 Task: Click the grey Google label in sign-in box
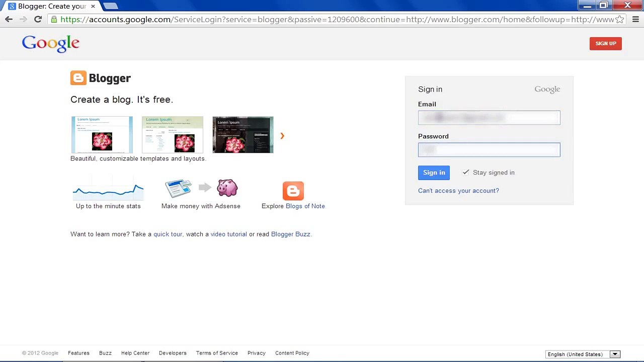[x=547, y=89]
